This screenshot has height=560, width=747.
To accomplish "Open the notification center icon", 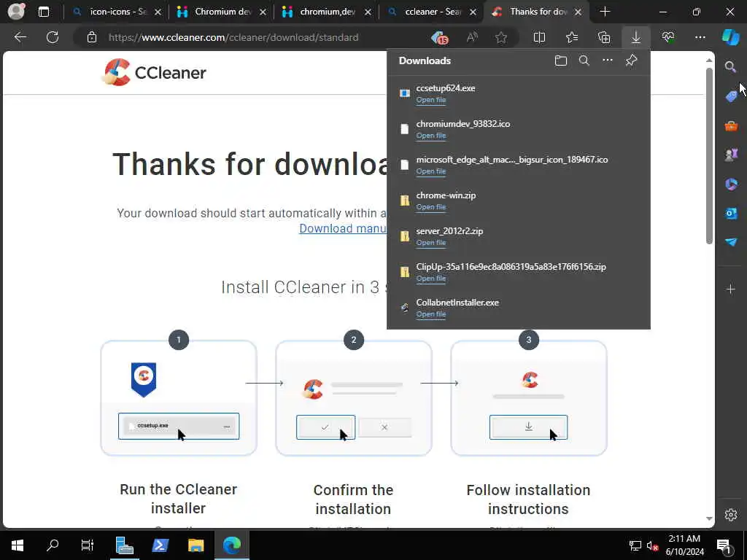I will tap(724, 546).
